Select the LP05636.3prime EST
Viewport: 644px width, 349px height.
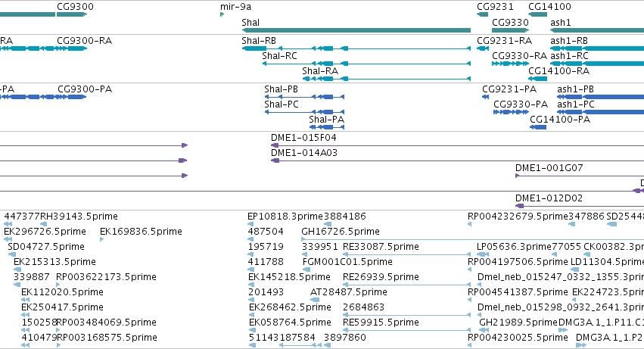coord(483,254)
